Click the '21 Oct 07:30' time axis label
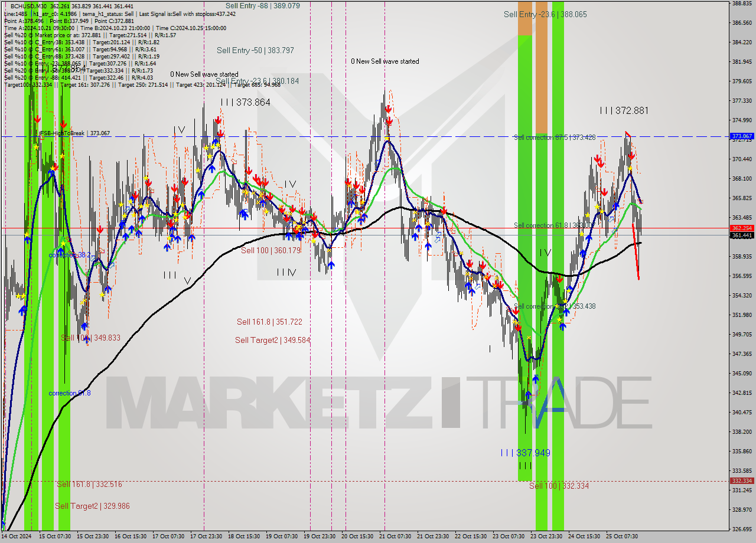Screen dimensions: 756x543 click(x=395, y=537)
